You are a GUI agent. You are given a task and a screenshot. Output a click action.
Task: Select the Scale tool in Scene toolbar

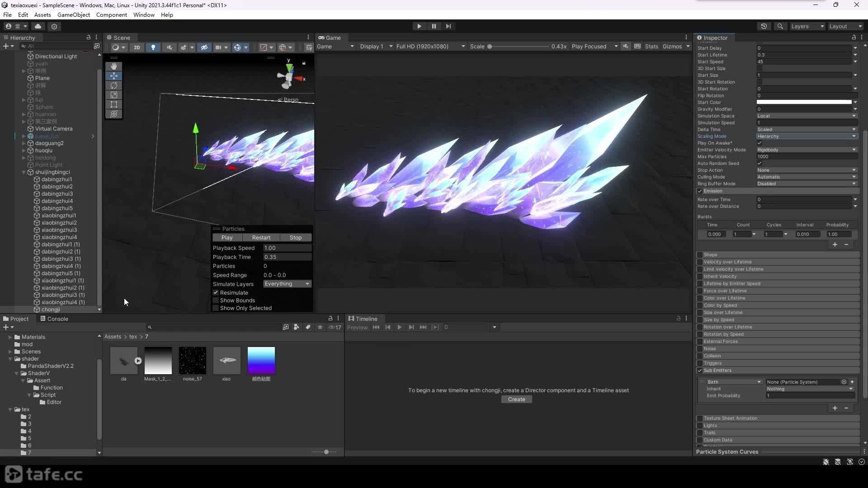(114, 95)
